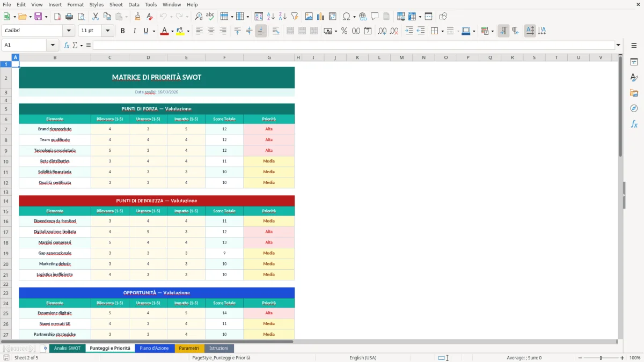The width and height of the screenshot is (644, 362).
Task: Export directly as PDF
Action: point(57,17)
